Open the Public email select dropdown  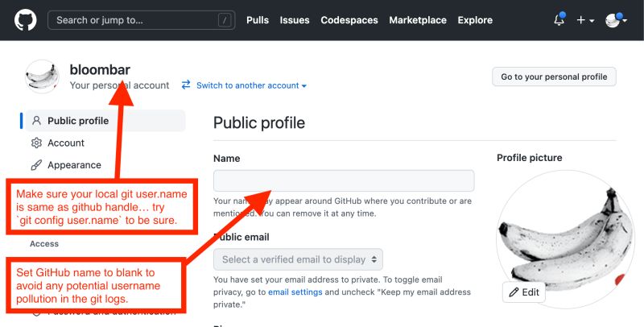coord(298,259)
